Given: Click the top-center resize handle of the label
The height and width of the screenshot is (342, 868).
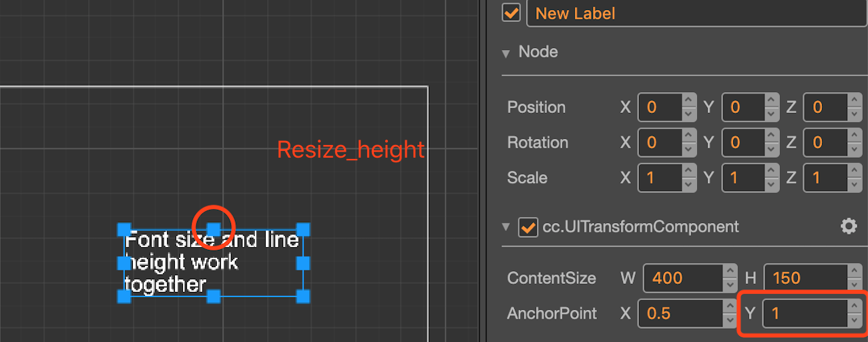Looking at the screenshot, I should 213,230.
